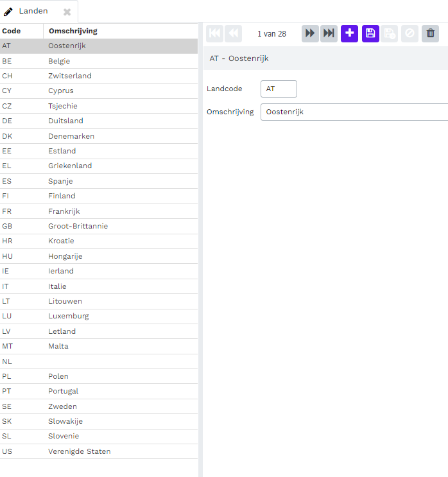Click the 'AT - Oostenrijk' record heading

tap(239, 58)
